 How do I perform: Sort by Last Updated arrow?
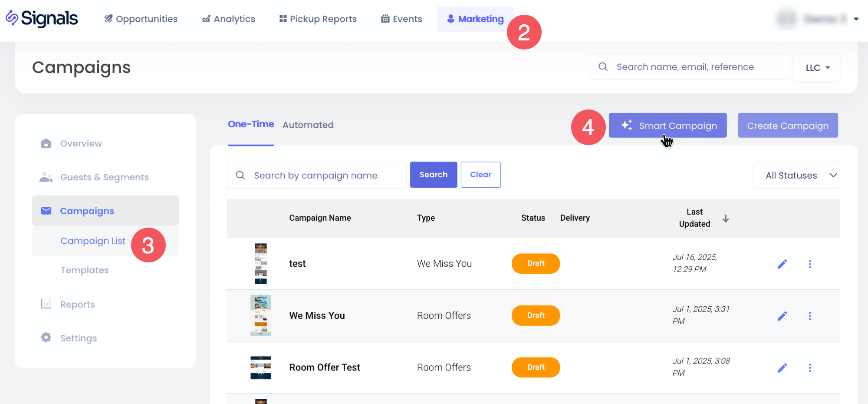tap(726, 219)
